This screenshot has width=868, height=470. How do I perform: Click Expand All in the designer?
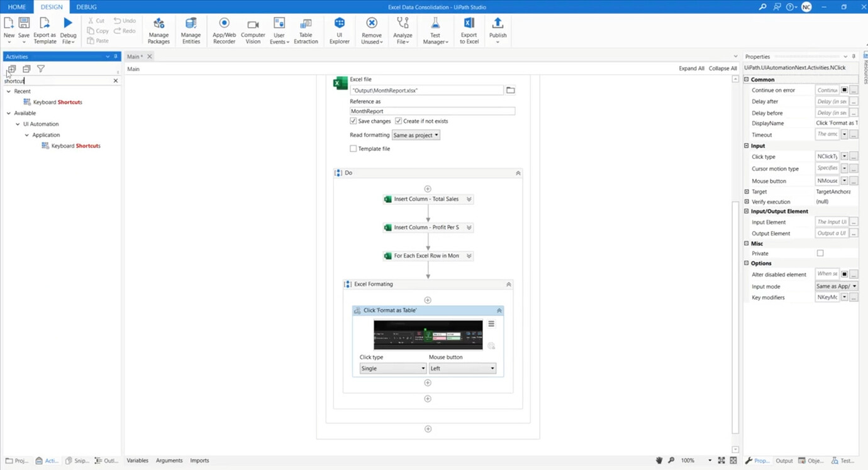691,68
